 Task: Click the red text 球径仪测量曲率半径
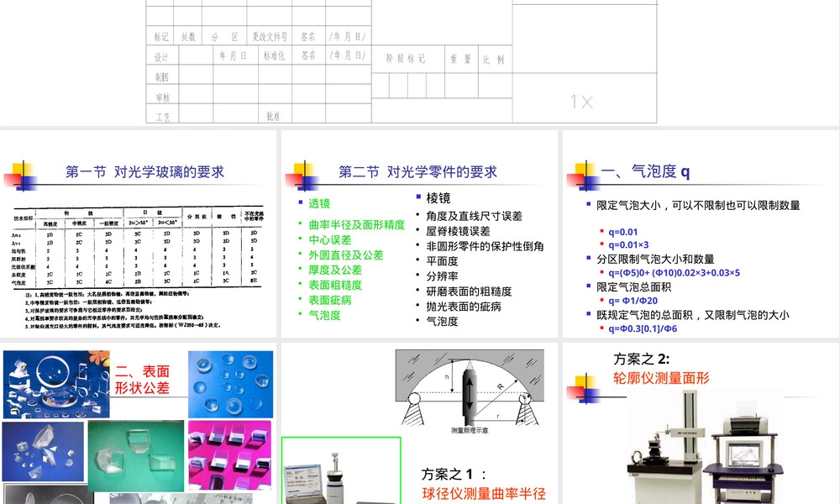tap(484, 493)
